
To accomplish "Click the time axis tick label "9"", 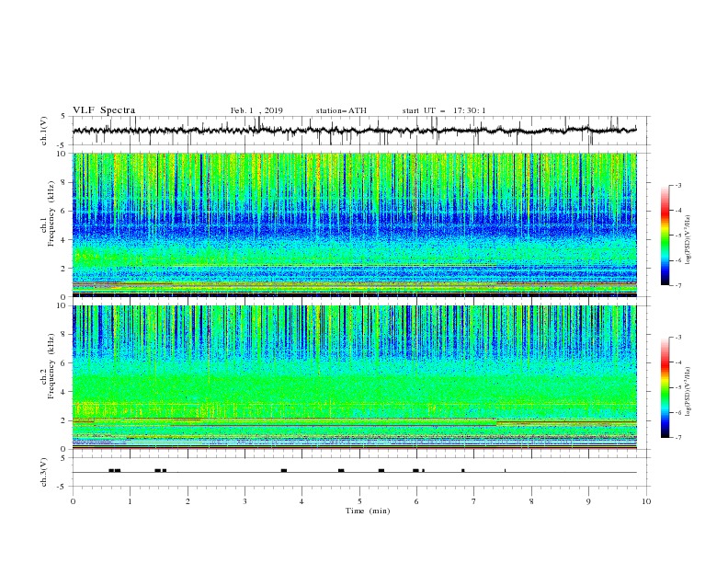I will tap(588, 501).
